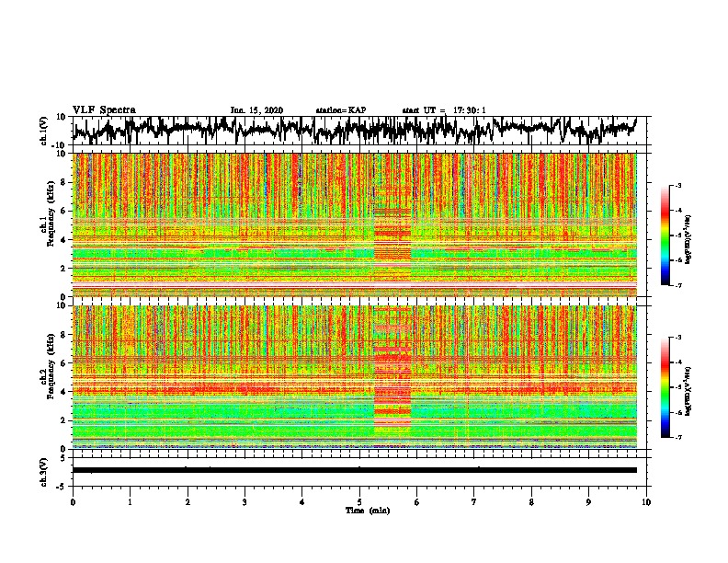Click ch.1 frequency axis '6' kHz tick label
Screen dimensions: 728x563
63,211
